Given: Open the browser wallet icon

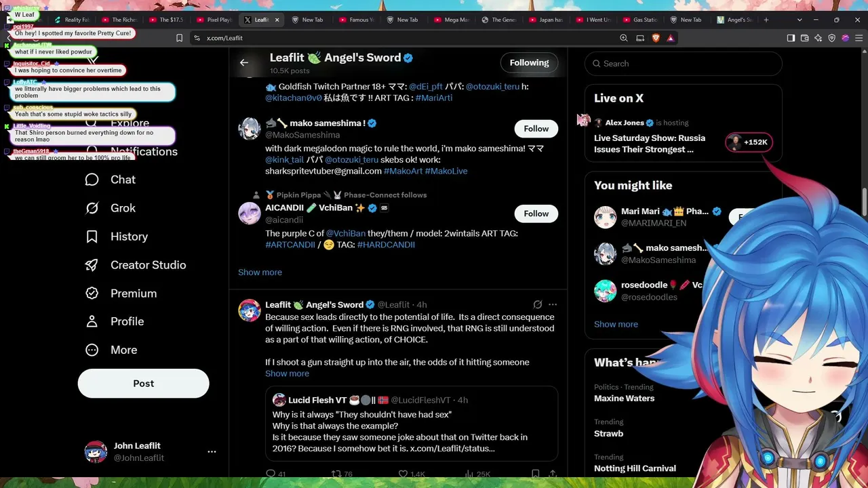Looking at the screenshot, I should [x=805, y=38].
